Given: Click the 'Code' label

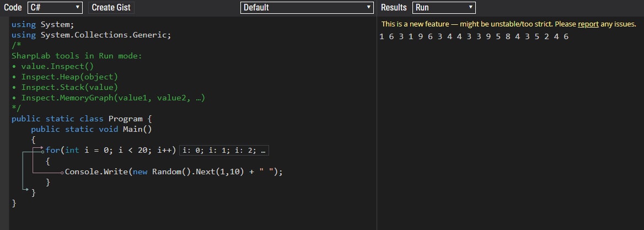Looking at the screenshot, I should [x=13, y=7].
